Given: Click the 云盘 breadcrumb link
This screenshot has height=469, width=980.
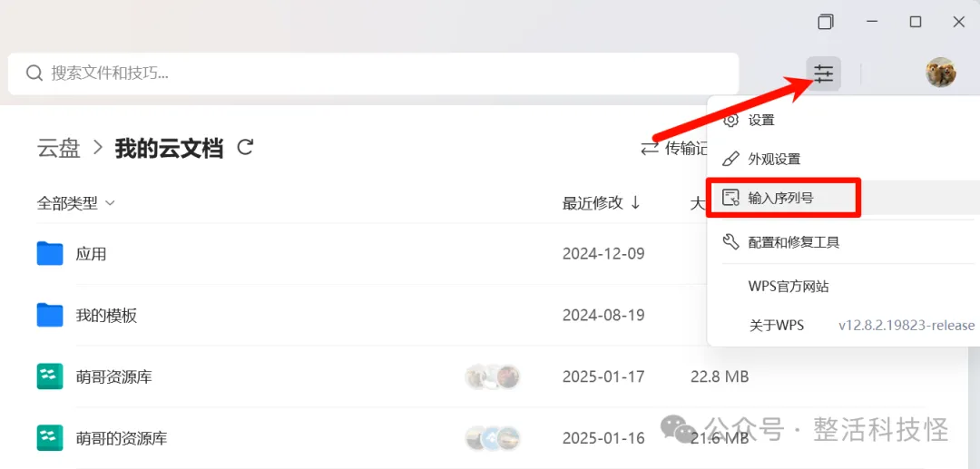Looking at the screenshot, I should tap(59, 149).
